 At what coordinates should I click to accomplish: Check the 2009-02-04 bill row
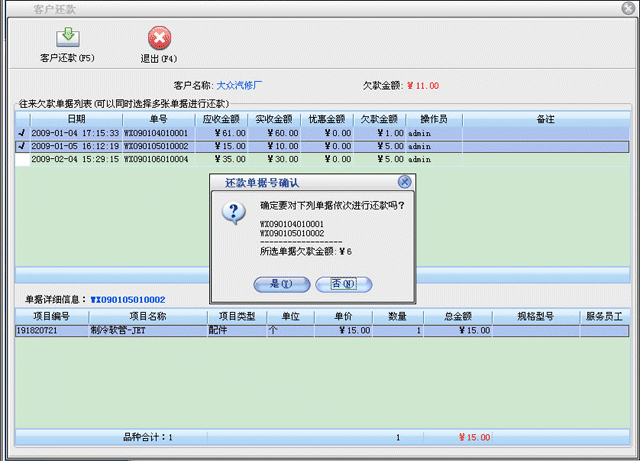tap(22, 159)
